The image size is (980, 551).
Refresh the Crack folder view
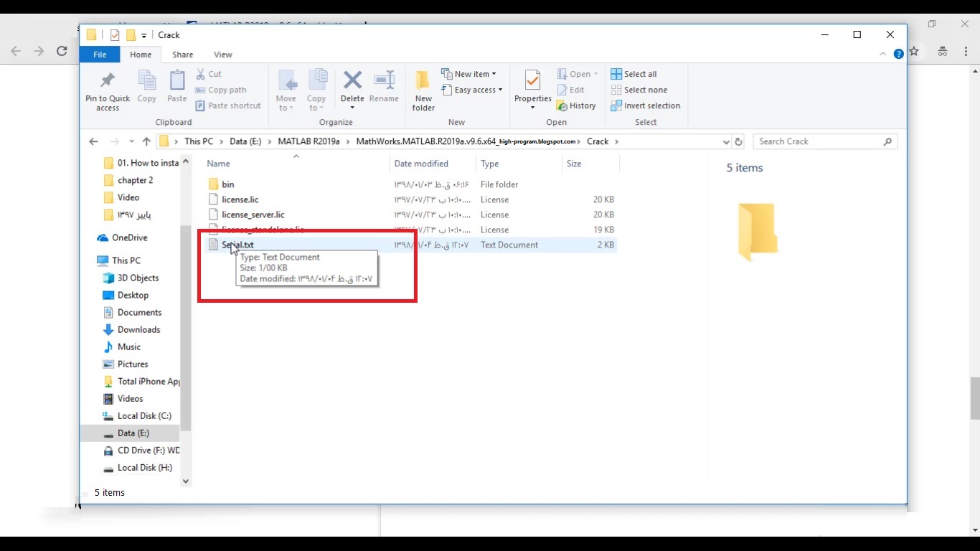coord(738,141)
